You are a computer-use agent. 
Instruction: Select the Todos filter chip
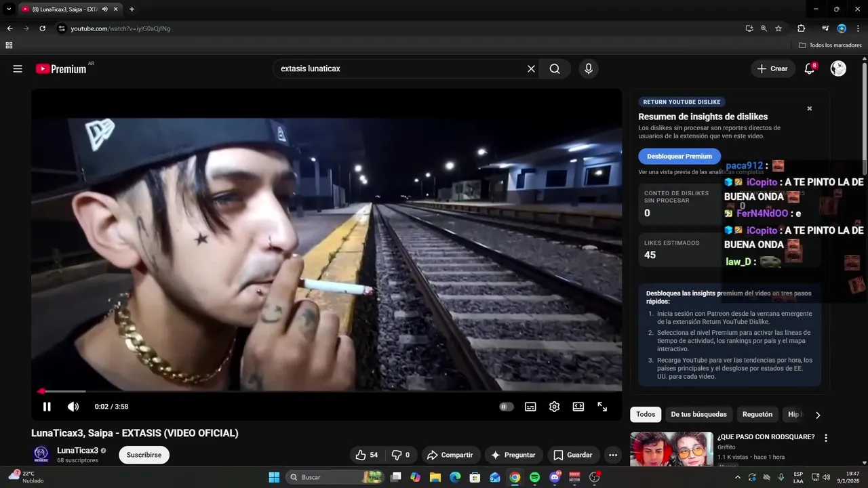point(646,414)
